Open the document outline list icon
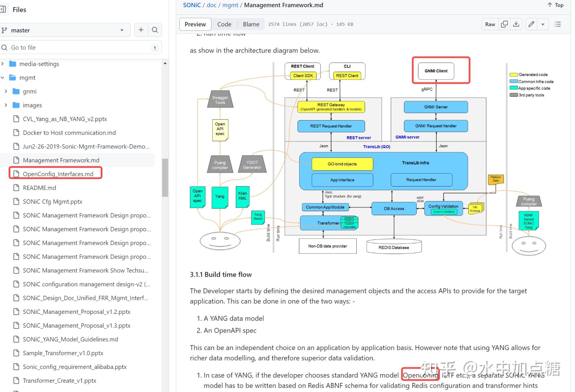The width and height of the screenshot is (575, 392). [558, 24]
